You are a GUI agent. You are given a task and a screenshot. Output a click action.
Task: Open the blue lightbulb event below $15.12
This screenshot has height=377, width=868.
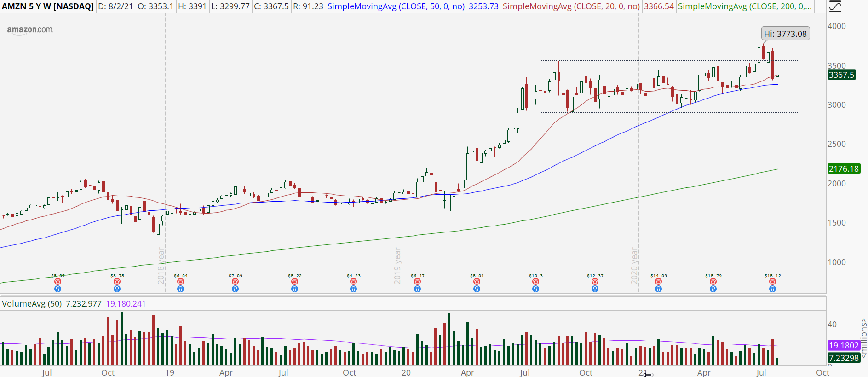pos(773,289)
